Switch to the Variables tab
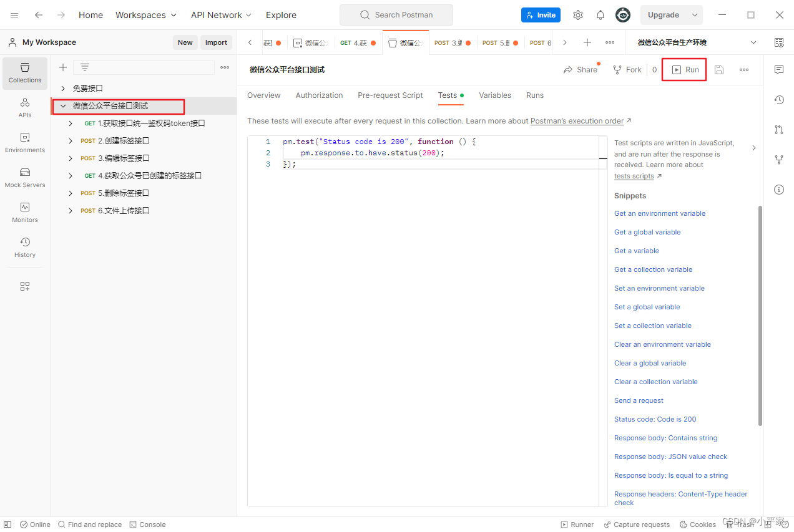Viewport: 794px width, 532px height. click(x=495, y=95)
